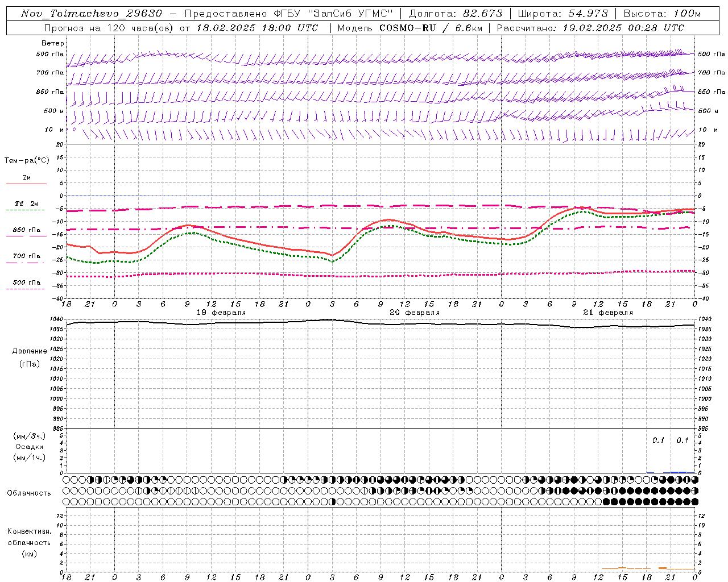This screenshot has height=582, width=728.
Task: Click the 2м temperature legend label
Action: tap(27, 177)
